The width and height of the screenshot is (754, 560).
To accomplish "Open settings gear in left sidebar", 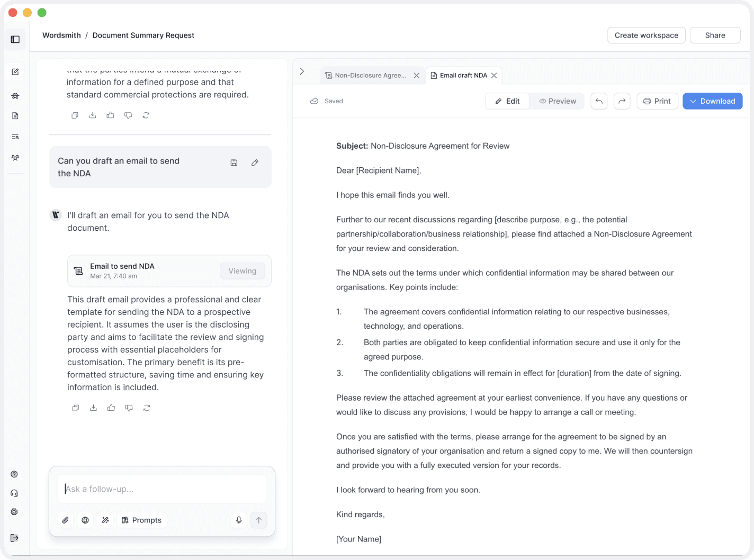I will tap(14, 512).
